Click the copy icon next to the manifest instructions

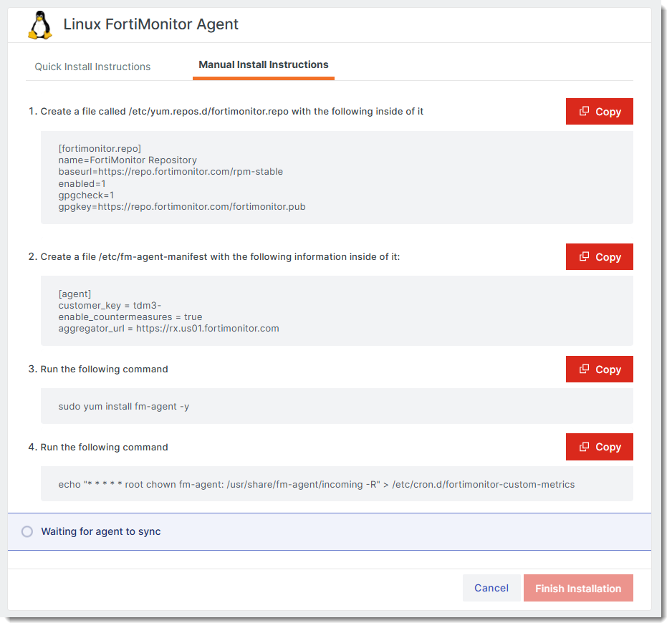(586, 256)
